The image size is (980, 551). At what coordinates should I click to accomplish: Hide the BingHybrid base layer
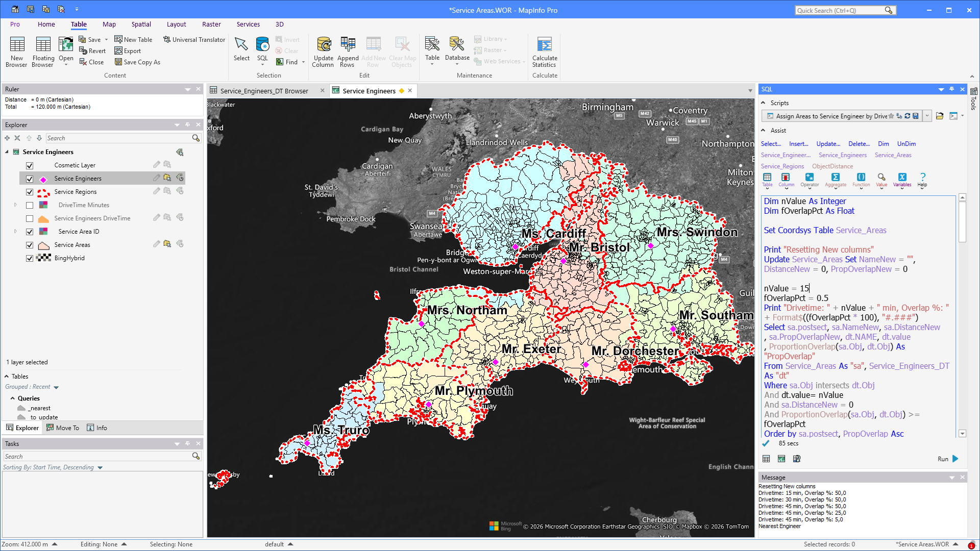click(30, 258)
